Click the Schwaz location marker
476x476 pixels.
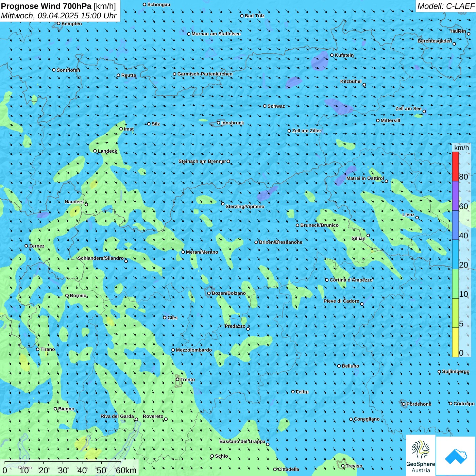tap(265, 106)
